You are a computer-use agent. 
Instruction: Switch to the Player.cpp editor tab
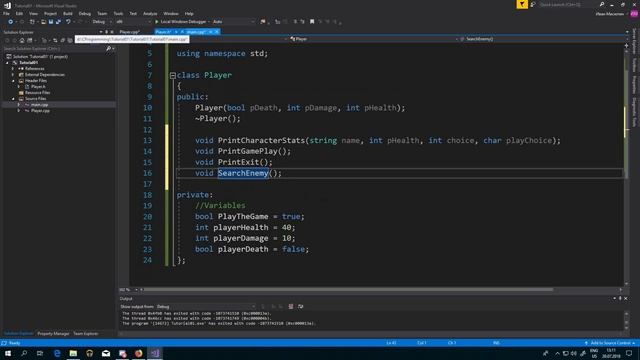pos(129,32)
